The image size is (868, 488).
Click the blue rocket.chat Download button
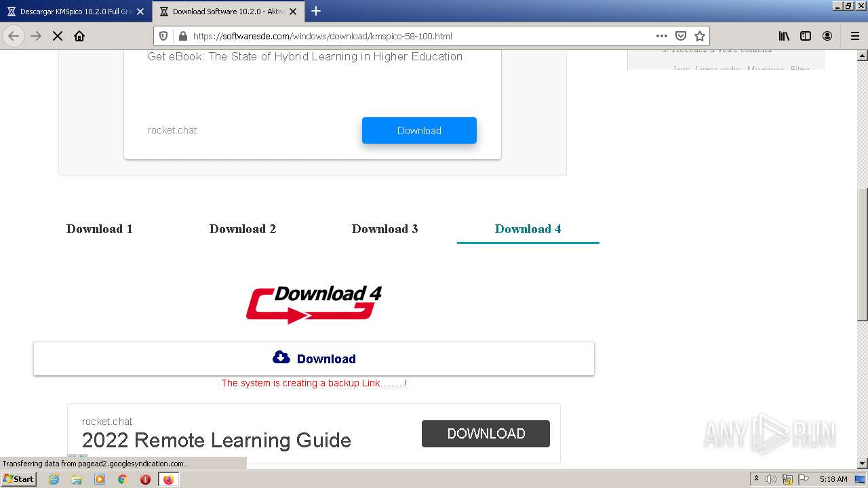tap(419, 131)
